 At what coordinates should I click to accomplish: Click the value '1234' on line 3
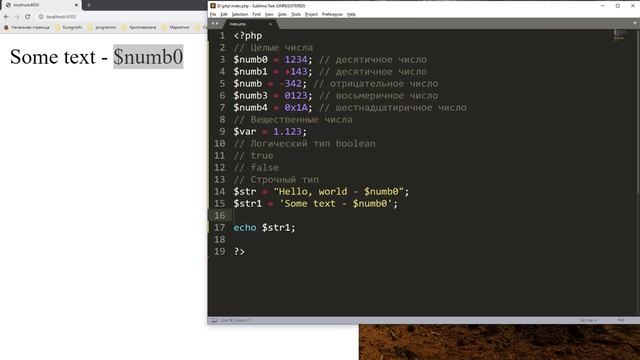pos(296,60)
